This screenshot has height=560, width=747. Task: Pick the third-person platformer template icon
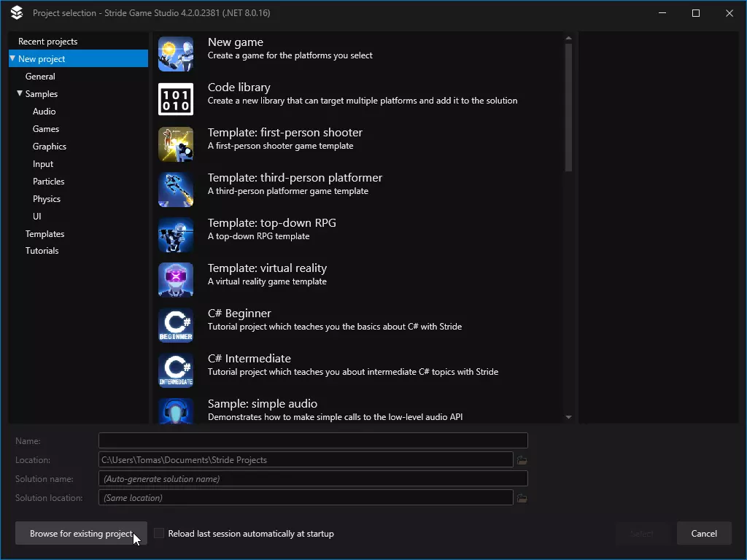tap(176, 190)
